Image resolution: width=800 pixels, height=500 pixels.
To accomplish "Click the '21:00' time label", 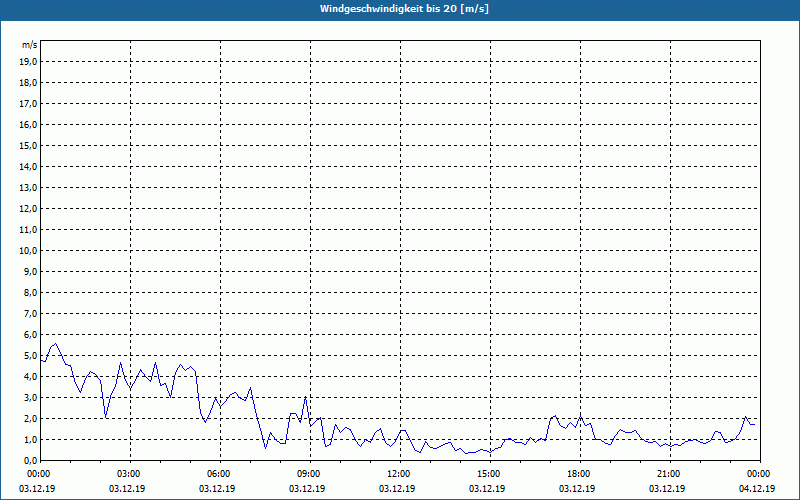I will pos(670,474).
